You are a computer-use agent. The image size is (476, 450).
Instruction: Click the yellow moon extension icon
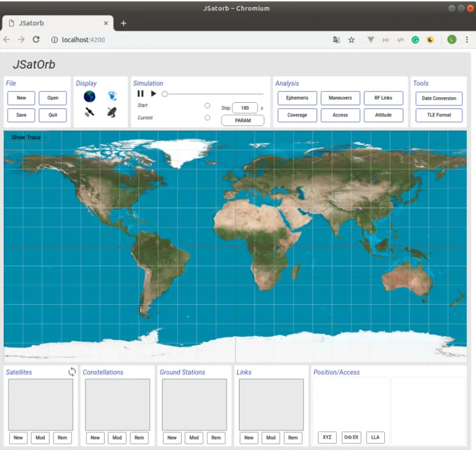tap(430, 40)
